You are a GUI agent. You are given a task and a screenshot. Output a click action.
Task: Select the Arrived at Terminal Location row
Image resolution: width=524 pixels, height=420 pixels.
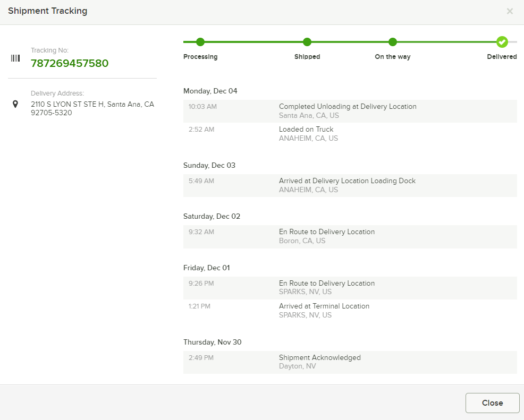350,311
